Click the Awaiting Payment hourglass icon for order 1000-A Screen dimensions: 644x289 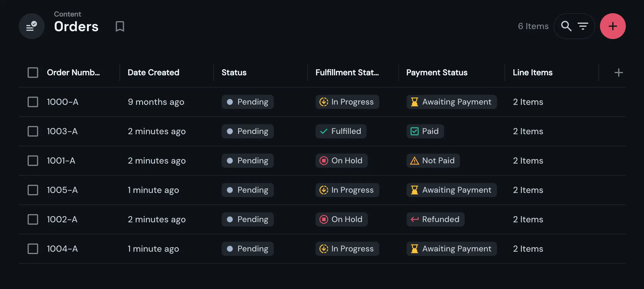coord(414,102)
